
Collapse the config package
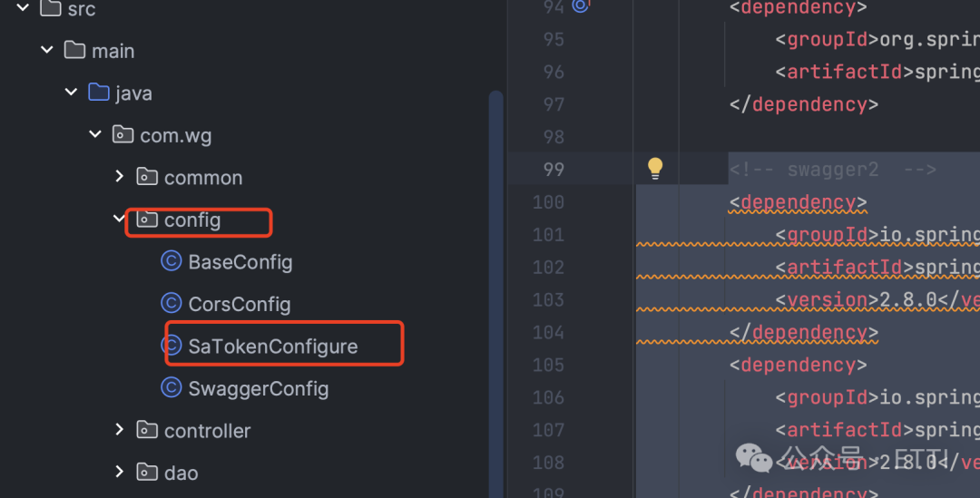[x=119, y=219]
